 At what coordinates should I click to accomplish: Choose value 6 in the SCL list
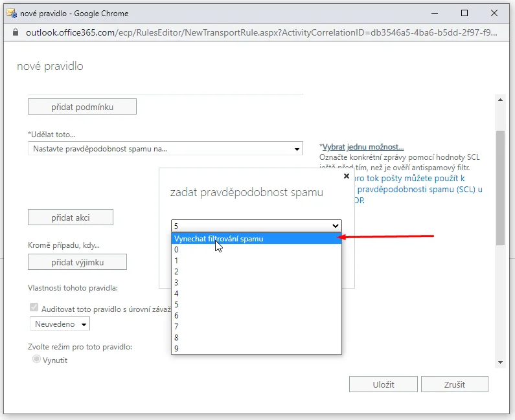[257, 316]
